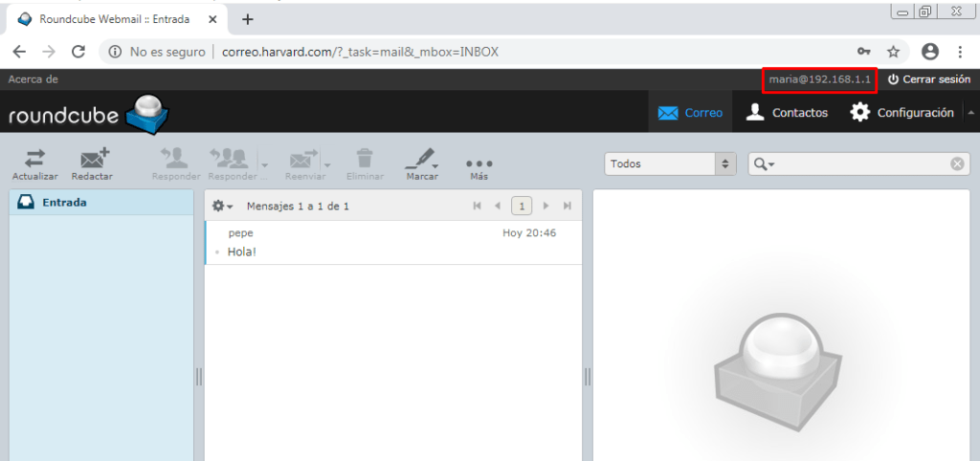Click inside the mail search field
This screenshot has width=980, height=461.
[861, 164]
